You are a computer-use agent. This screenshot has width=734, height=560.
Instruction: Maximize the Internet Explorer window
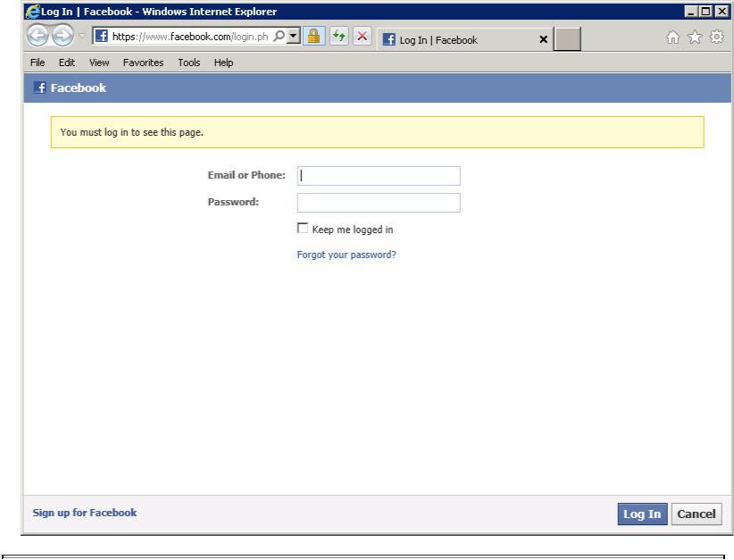pos(706,12)
